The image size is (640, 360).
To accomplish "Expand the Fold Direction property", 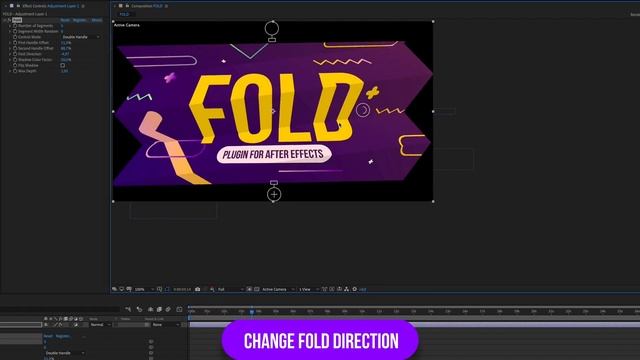I will click(10, 54).
